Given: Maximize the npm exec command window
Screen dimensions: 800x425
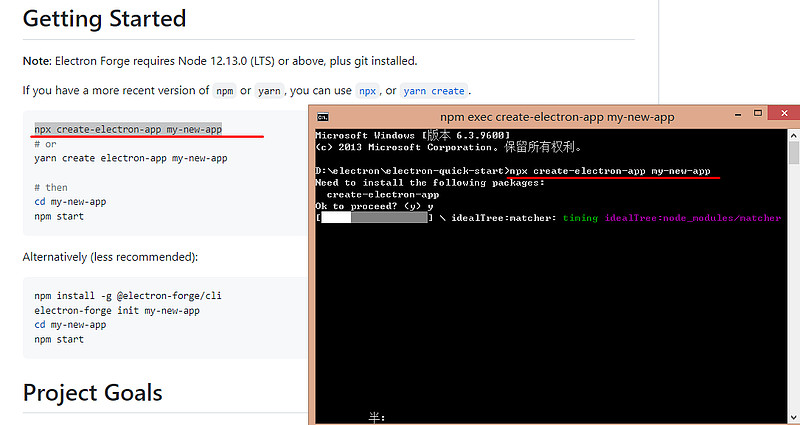Looking at the screenshot, I should click(x=758, y=113).
